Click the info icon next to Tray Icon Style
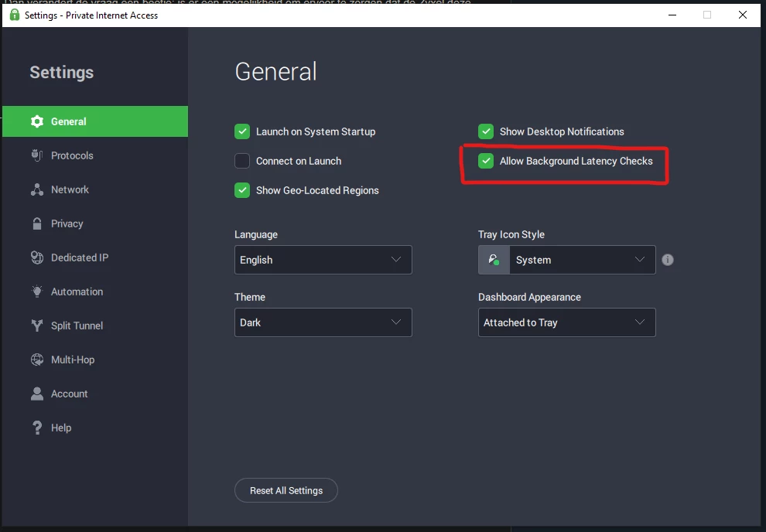The width and height of the screenshot is (766, 532). pyautogui.click(x=667, y=260)
